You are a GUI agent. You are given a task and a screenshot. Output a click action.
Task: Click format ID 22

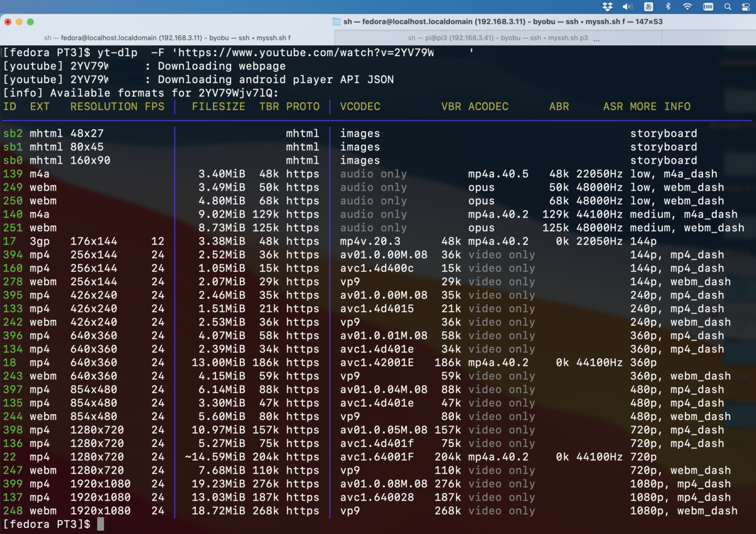(10, 457)
